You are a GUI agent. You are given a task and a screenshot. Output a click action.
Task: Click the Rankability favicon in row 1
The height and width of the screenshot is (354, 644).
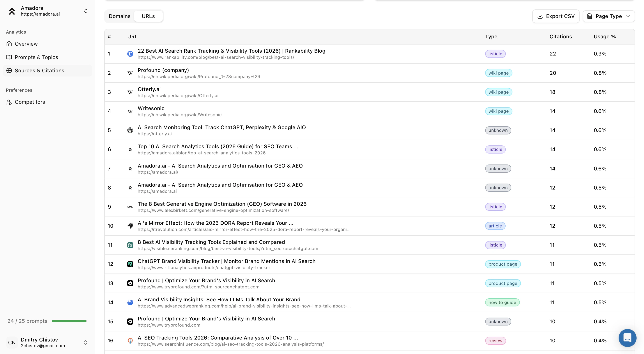[x=130, y=54]
